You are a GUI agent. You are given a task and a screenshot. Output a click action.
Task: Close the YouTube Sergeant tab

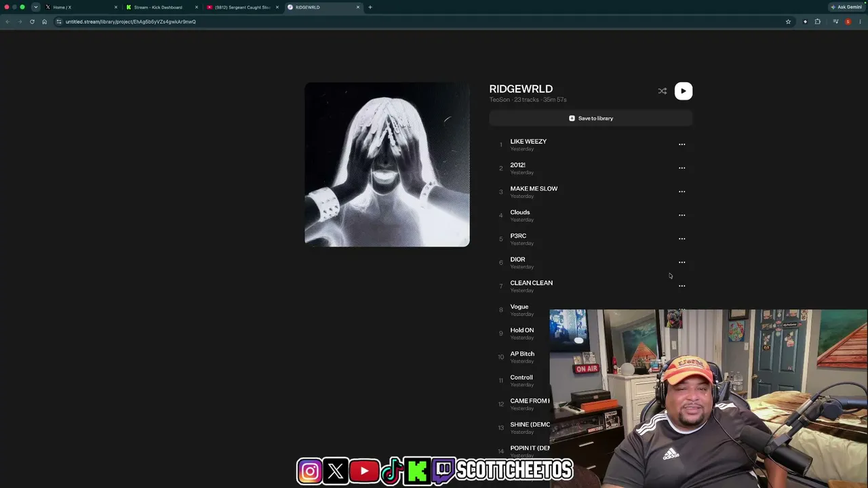tap(277, 7)
